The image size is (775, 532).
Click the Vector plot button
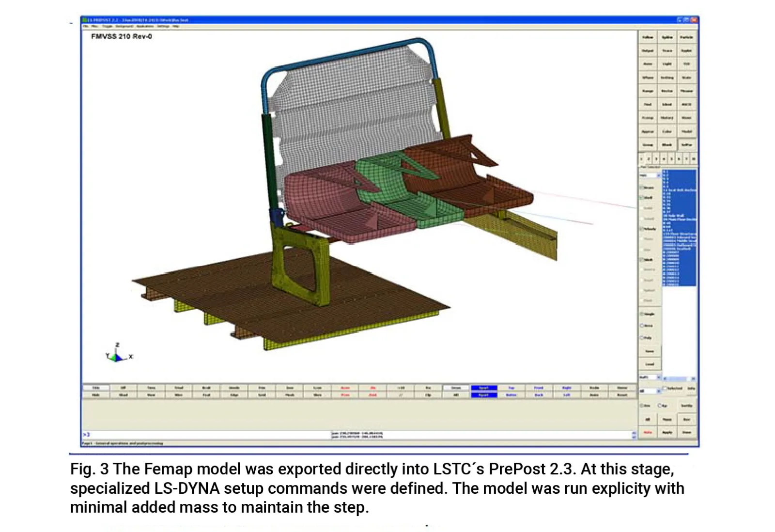point(667,91)
